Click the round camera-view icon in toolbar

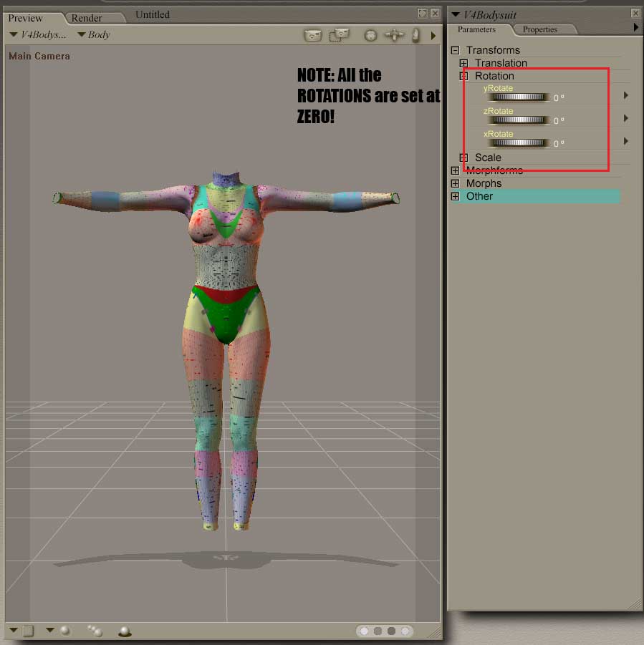coord(370,35)
